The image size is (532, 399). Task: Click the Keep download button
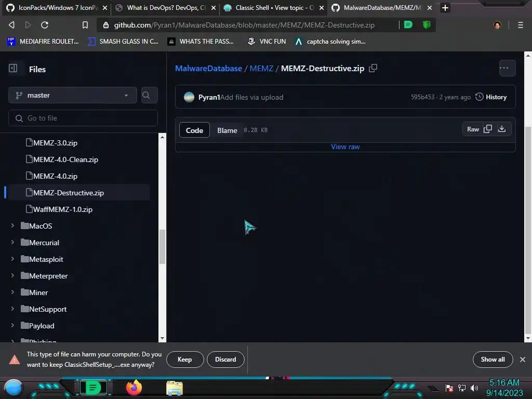[x=185, y=360]
